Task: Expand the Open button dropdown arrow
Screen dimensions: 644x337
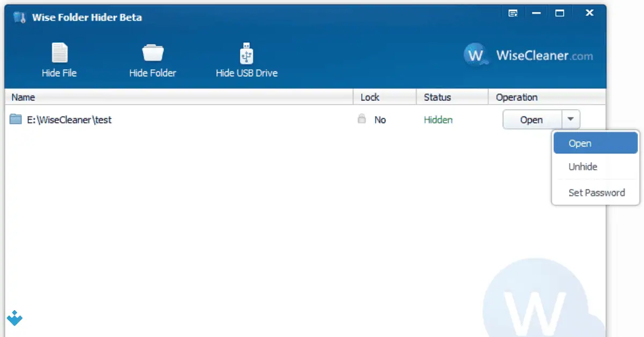Action: (x=570, y=119)
